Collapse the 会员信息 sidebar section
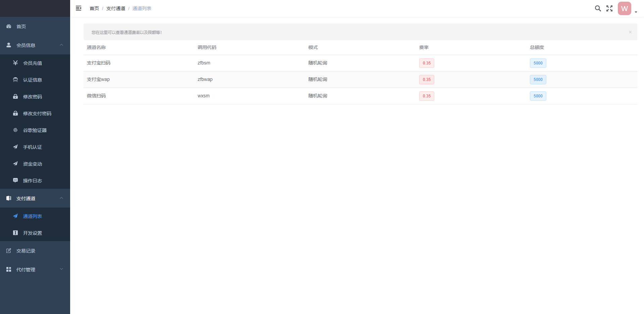 [x=61, y=45]
